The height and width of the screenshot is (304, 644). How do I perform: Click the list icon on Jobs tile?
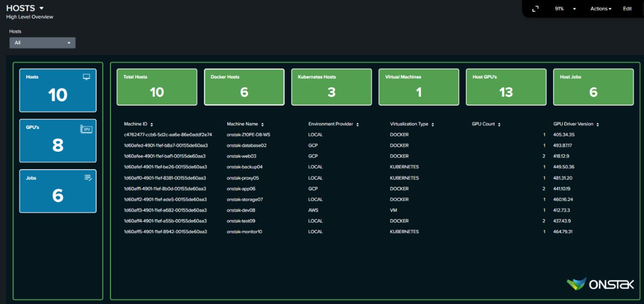click(x=88, y=178)
